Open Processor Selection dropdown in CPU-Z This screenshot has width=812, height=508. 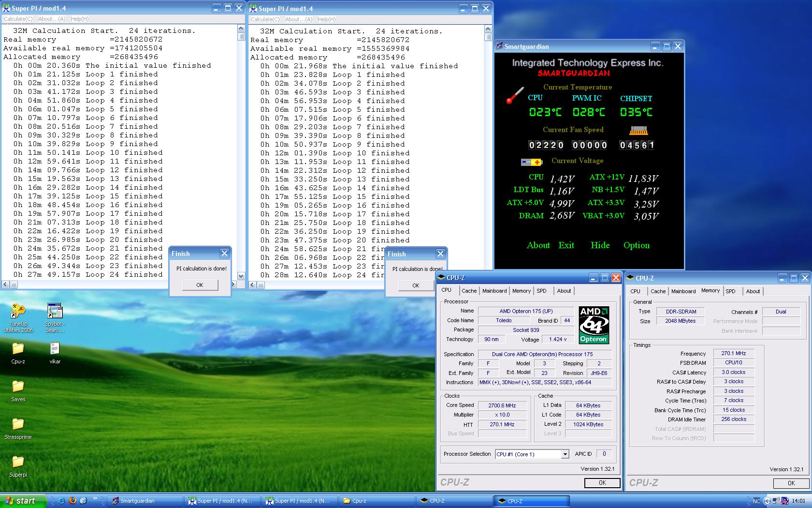click(x=565, y=454)
